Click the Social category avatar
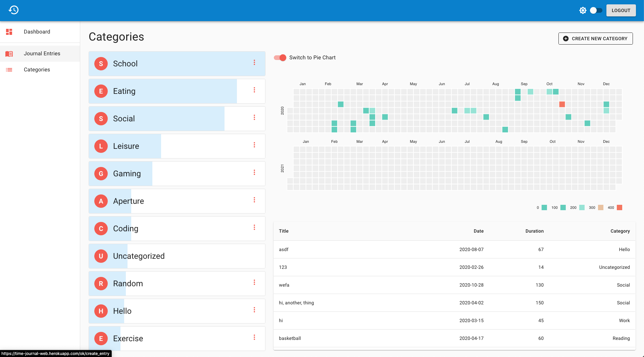Image resolution: width=644 pixels, height=357 pixels. tap(101, 119)
